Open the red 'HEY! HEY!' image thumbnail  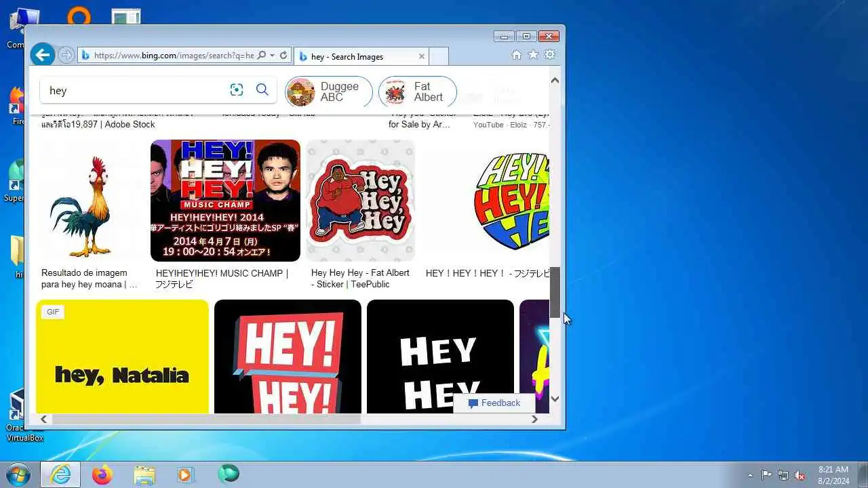[288, 357]
